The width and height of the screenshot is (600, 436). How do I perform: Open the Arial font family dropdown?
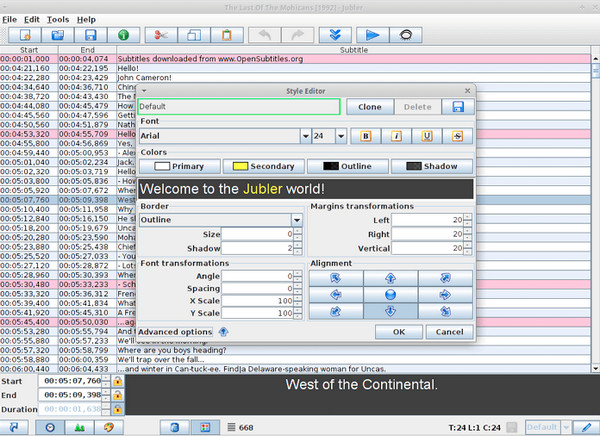pyautogui.click(x=305, y=136)
